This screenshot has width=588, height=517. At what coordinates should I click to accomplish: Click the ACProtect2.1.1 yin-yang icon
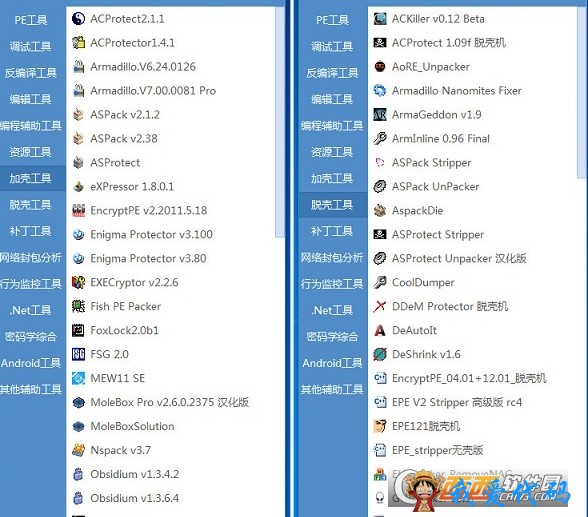pos(78,19)
